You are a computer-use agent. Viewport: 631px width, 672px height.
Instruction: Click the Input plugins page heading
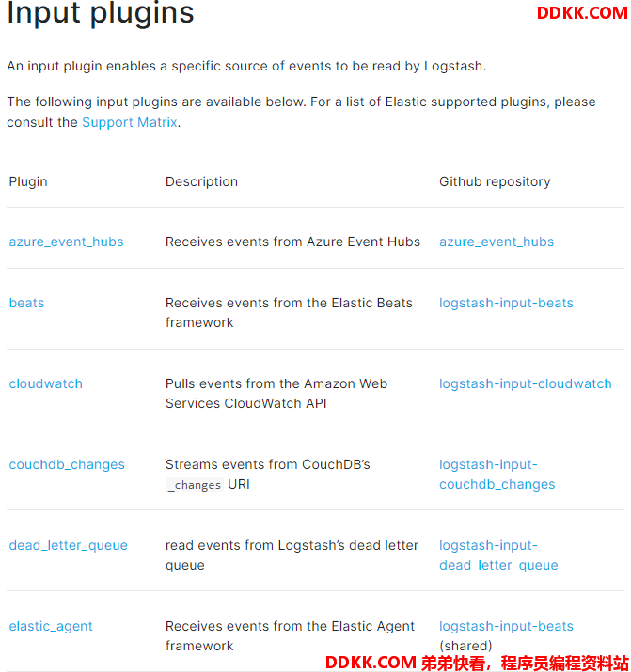(x=101, y=13)
